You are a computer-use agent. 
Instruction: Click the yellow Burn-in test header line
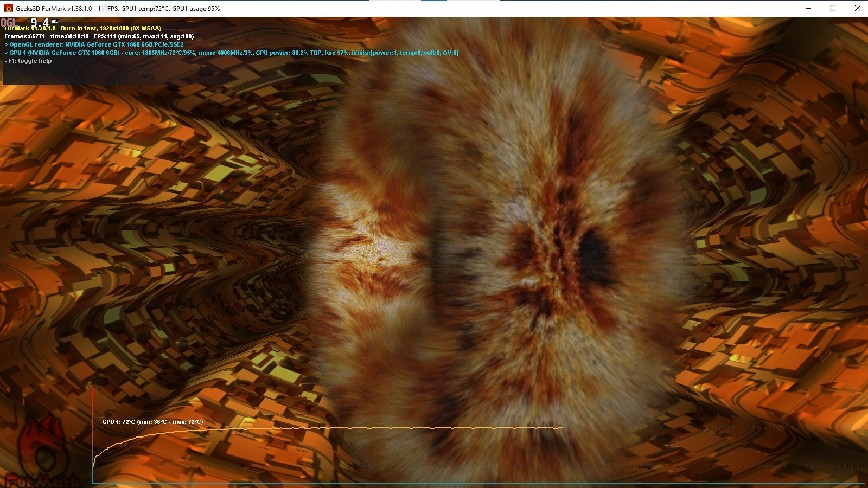tap(83, 28)
